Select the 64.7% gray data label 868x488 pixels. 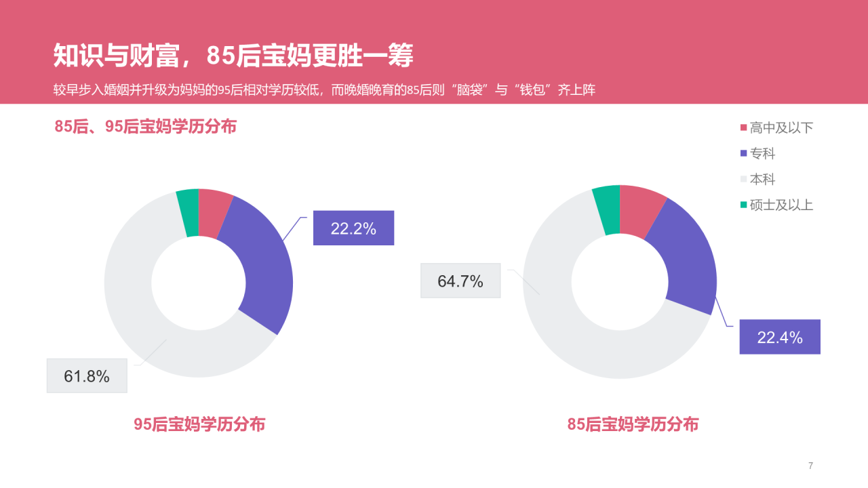click(460, 281)
